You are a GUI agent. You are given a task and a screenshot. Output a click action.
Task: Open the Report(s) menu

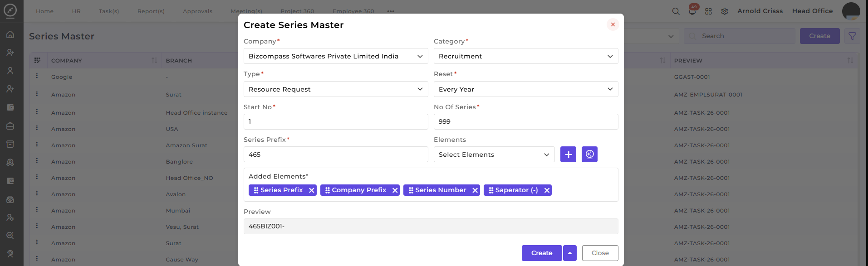(151, 11)
